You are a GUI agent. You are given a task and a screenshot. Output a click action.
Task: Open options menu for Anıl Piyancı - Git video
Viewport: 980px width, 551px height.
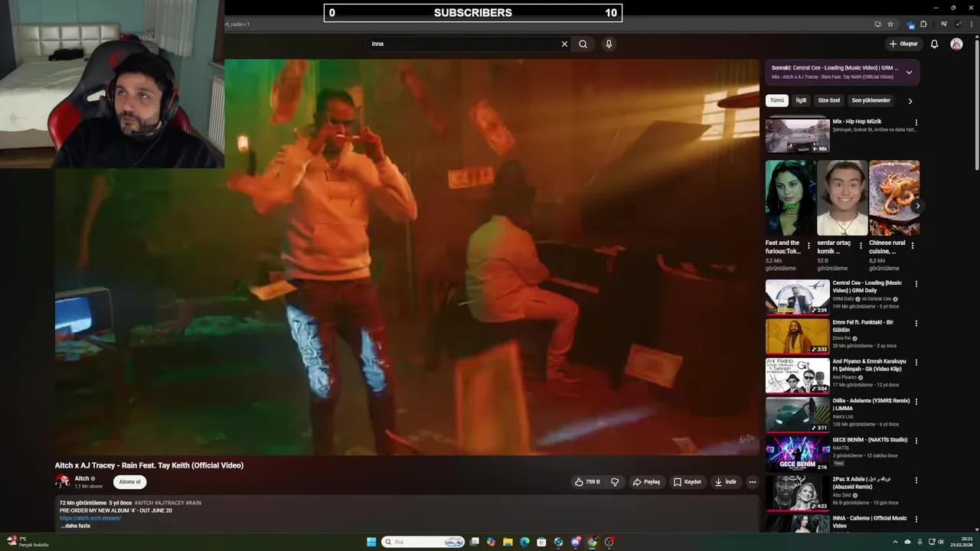tap(916, 362)
